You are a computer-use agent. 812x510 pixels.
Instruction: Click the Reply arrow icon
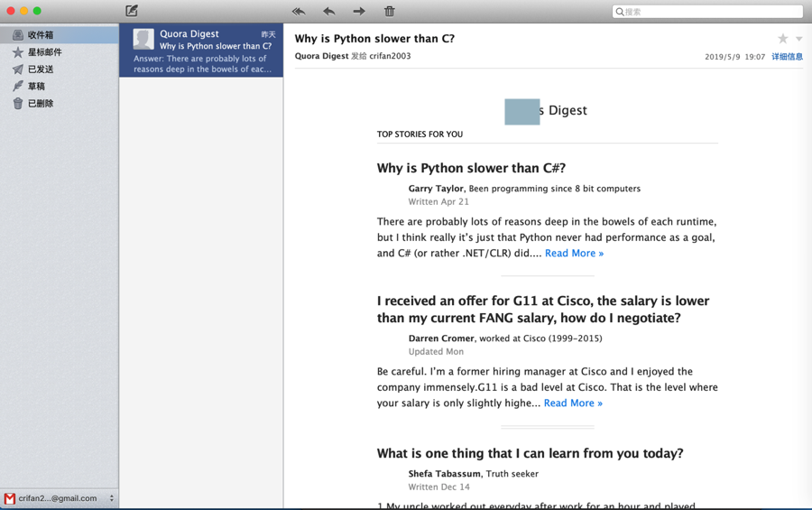point(328,11)
